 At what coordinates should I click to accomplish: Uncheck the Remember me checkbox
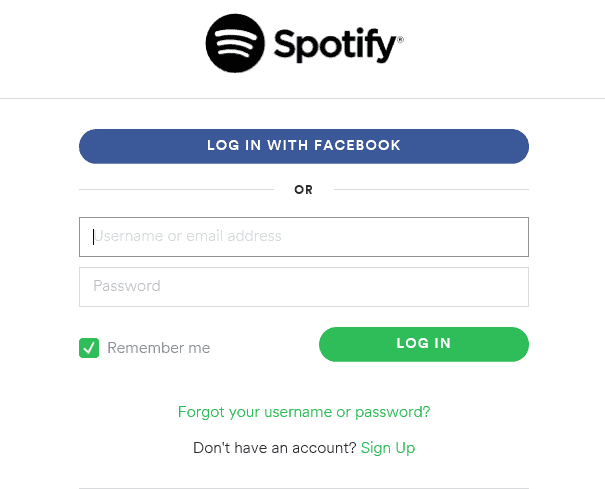tap(89, 348)
